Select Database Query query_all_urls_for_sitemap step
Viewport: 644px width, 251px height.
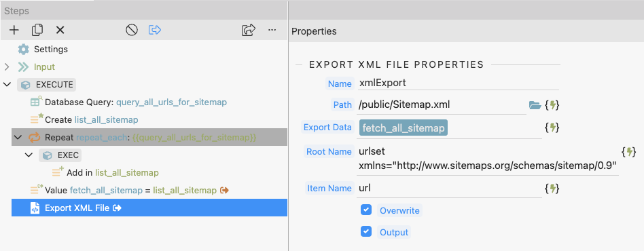click(x=149, y=102)
